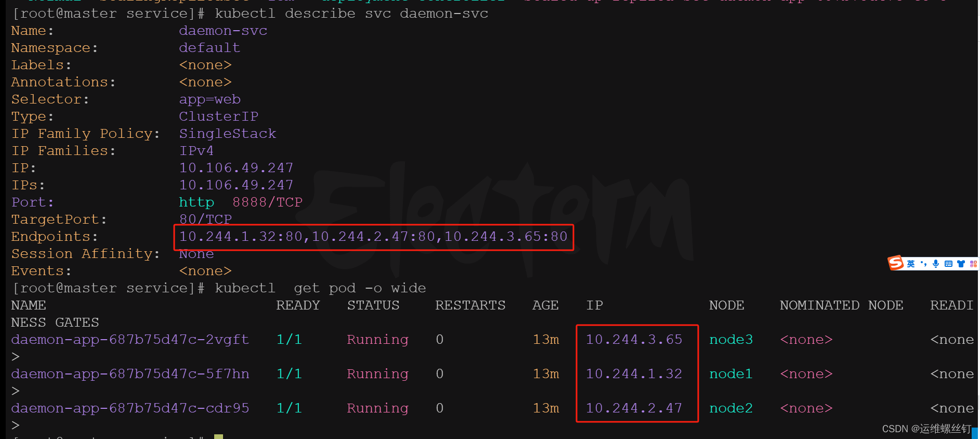Screen dimensions: 980x439
Task: Click the 'SingleStack' policy value
Action: click(x=227, y=134)
